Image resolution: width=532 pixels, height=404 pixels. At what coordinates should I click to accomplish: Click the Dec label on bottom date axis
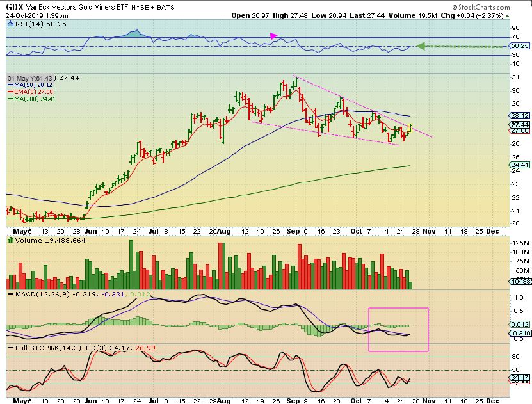coord(492,401)
